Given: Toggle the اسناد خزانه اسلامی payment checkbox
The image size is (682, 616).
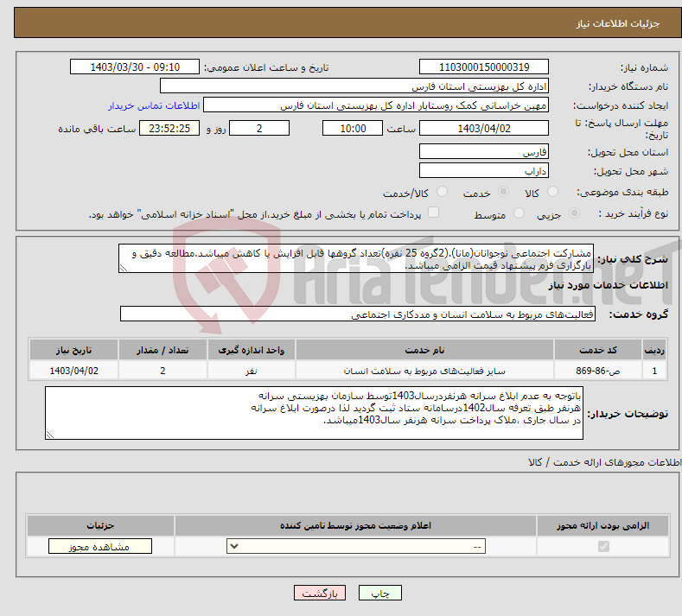Looking at the screenshot, I should pos(433,213).
